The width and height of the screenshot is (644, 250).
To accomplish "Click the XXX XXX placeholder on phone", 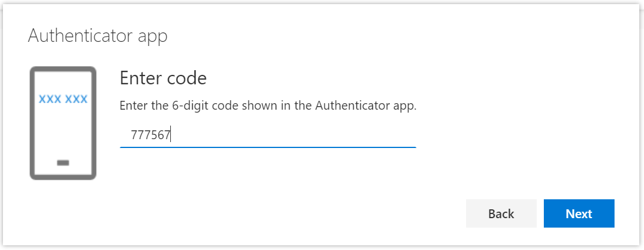I will 63,99.
